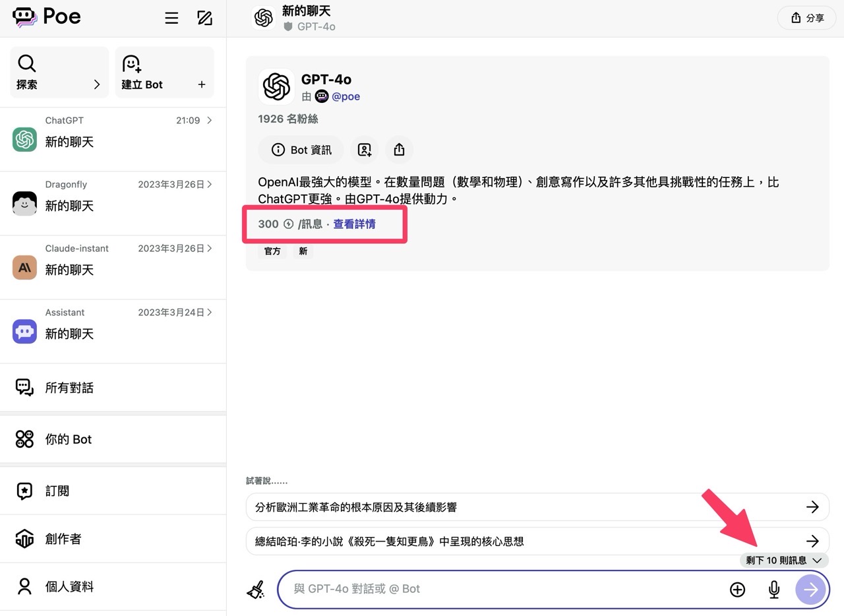Open the Dragonfly conversation row
The height and width of the screenshot is (616, 844).
coord(113,204)
